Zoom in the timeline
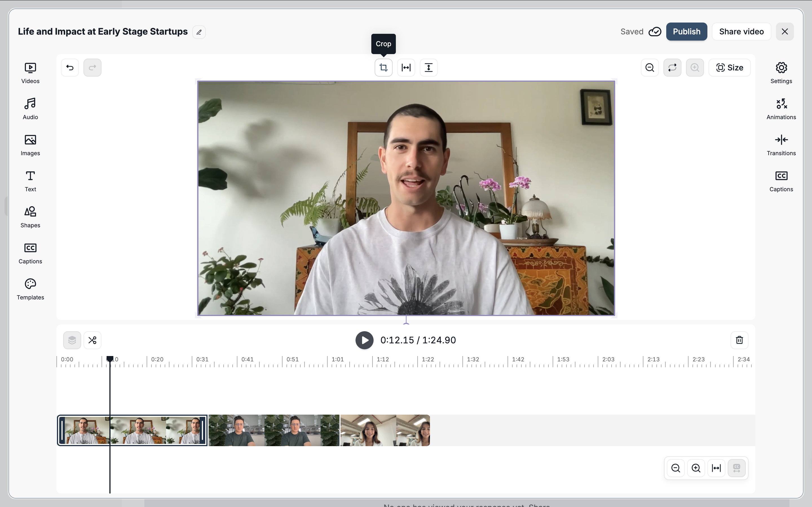This screenshot has height=507, width=812. (x=696, y=468)
